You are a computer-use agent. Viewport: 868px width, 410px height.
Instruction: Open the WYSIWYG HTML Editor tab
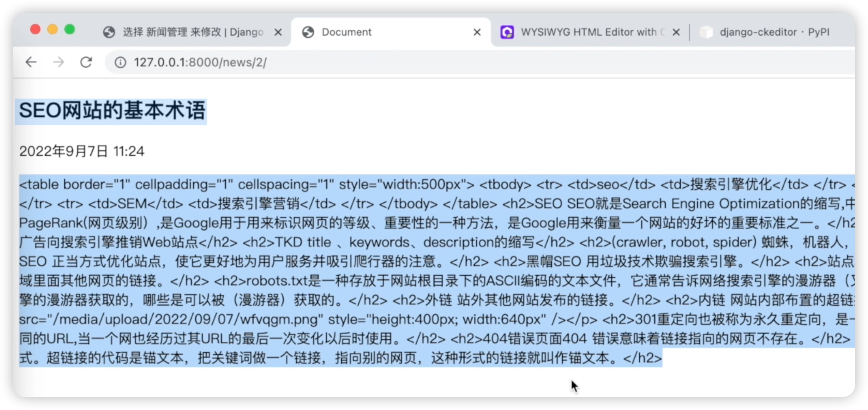590,32
